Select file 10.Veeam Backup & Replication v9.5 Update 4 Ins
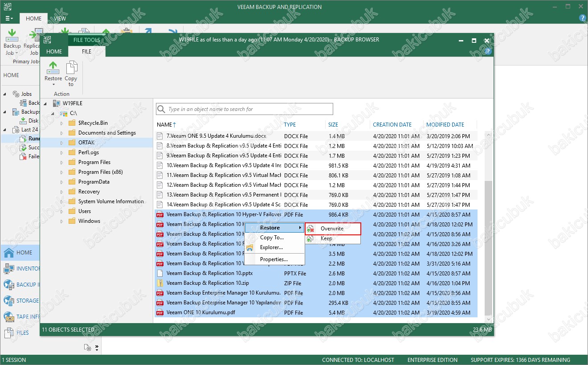This screenshot has width=588, height=365. tap(316, 166)
